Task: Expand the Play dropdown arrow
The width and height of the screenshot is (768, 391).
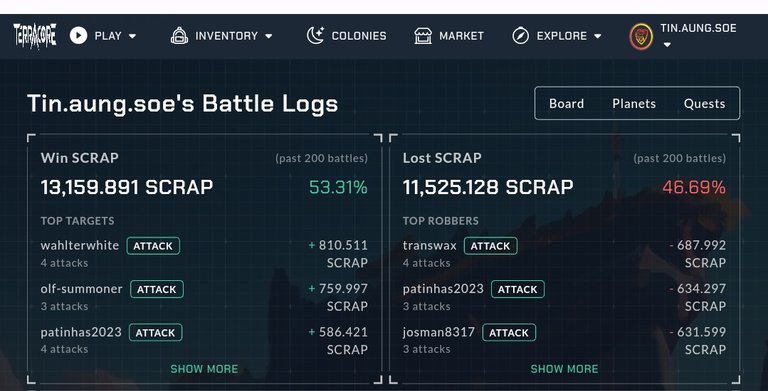Action: (x=132, y=36)
